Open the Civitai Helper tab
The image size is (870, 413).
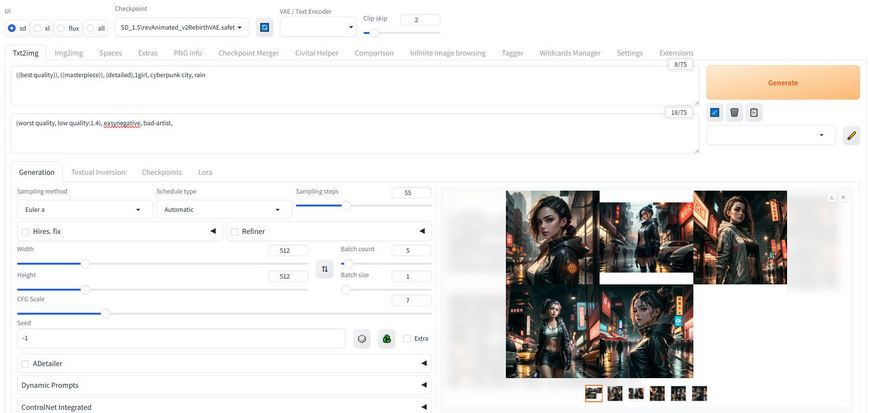click(317, 53)
